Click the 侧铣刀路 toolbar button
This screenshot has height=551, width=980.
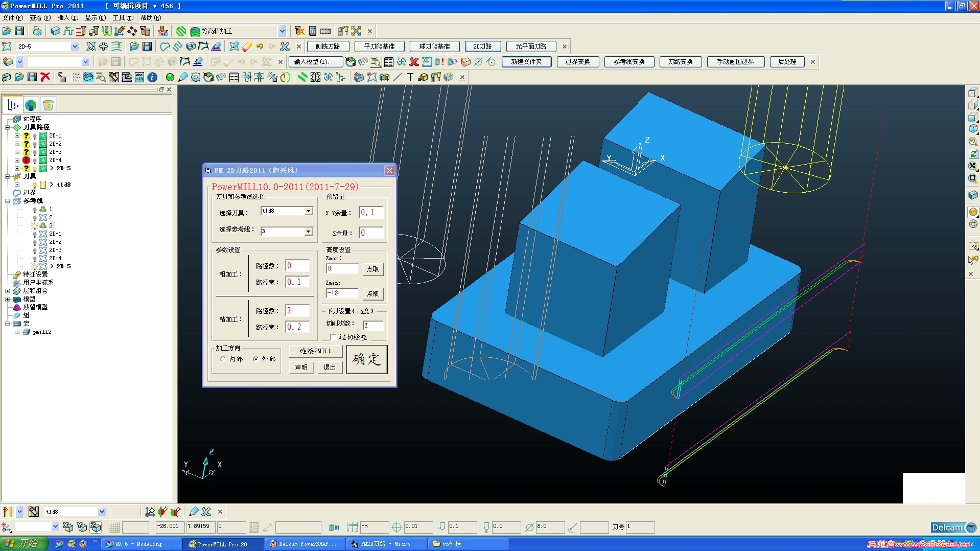(328, 47)
